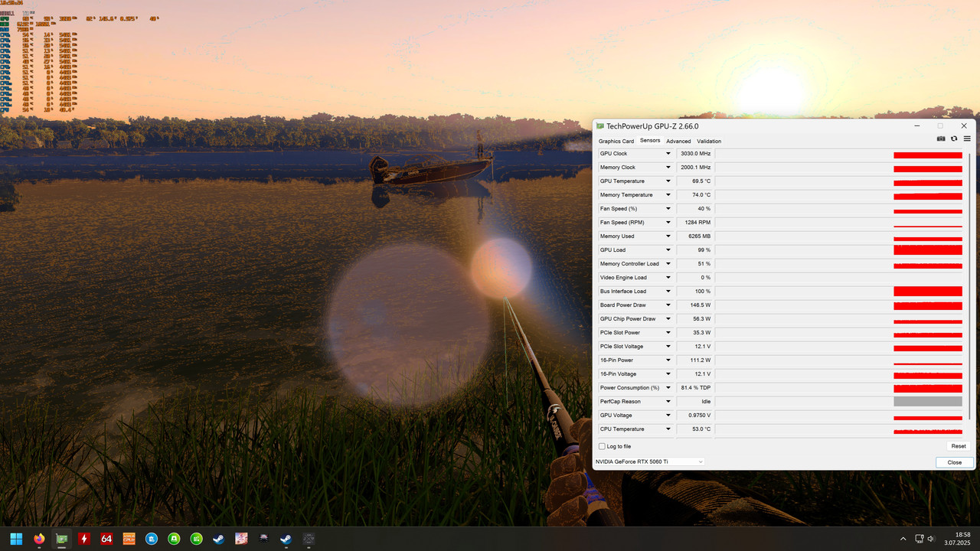Click the 0.9750 V GPU voltage value
980x551 pixels.
click(x=695, y=416)
